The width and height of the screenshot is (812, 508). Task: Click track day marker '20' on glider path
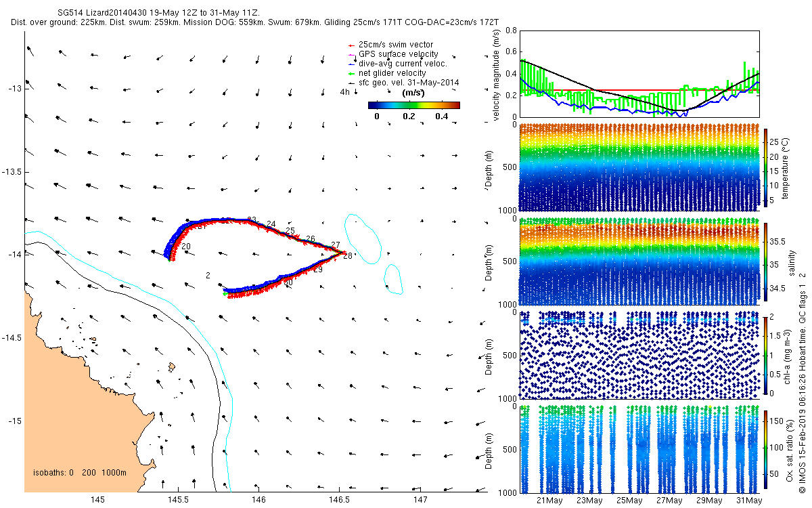[186, 247]
